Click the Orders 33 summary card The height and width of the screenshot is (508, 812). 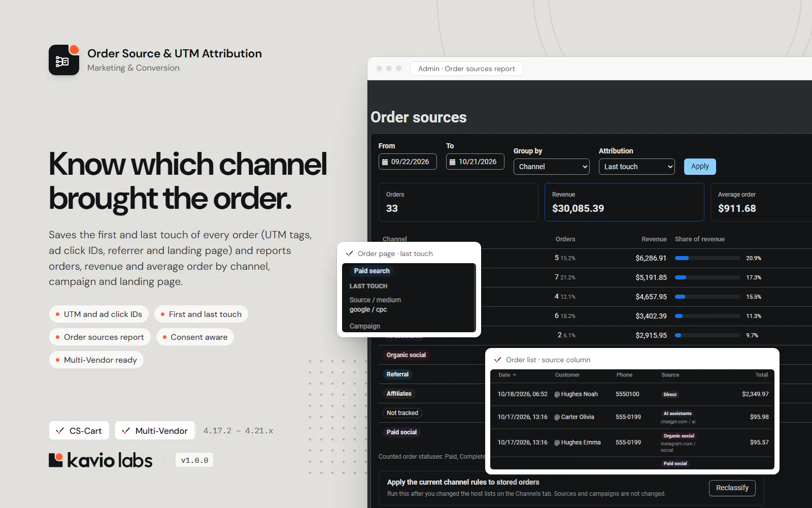458,202
